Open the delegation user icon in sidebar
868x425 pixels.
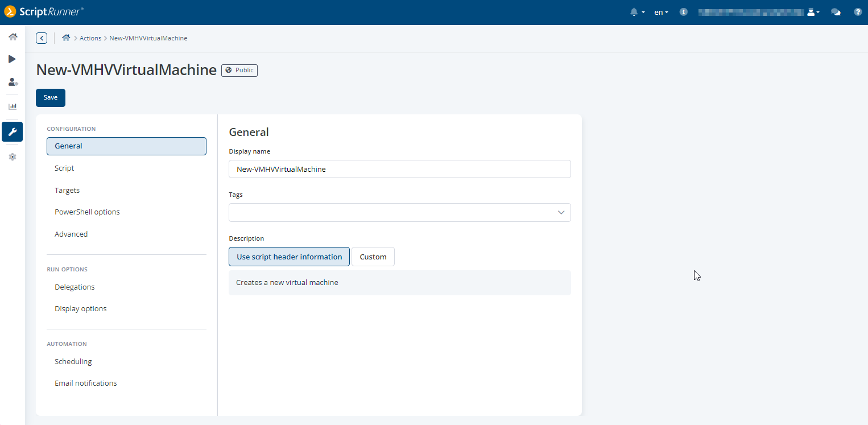13,82
